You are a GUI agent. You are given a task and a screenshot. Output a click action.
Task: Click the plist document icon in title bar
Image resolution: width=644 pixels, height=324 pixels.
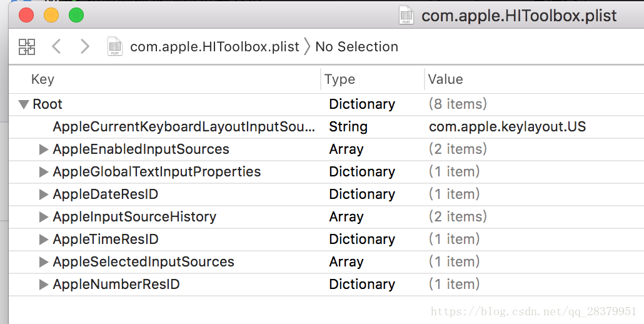(x=406, y=15)
